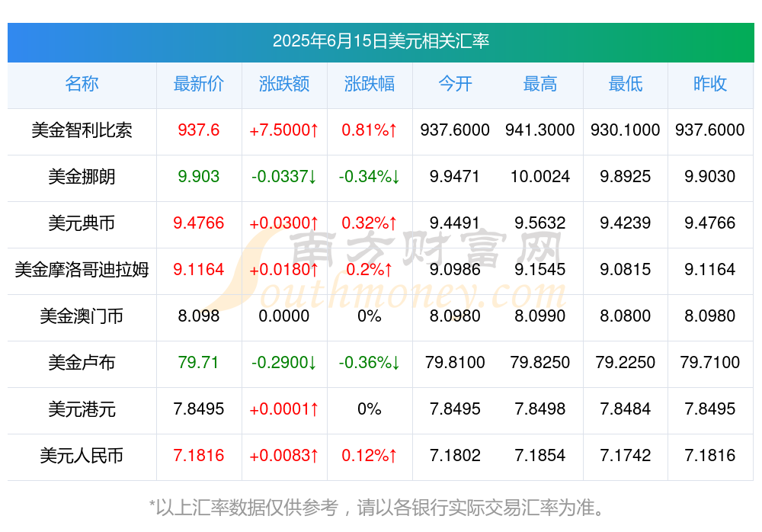Click change amount '+0.0180↑'
The height and width of the screenshot is (532, 762).
283,269
